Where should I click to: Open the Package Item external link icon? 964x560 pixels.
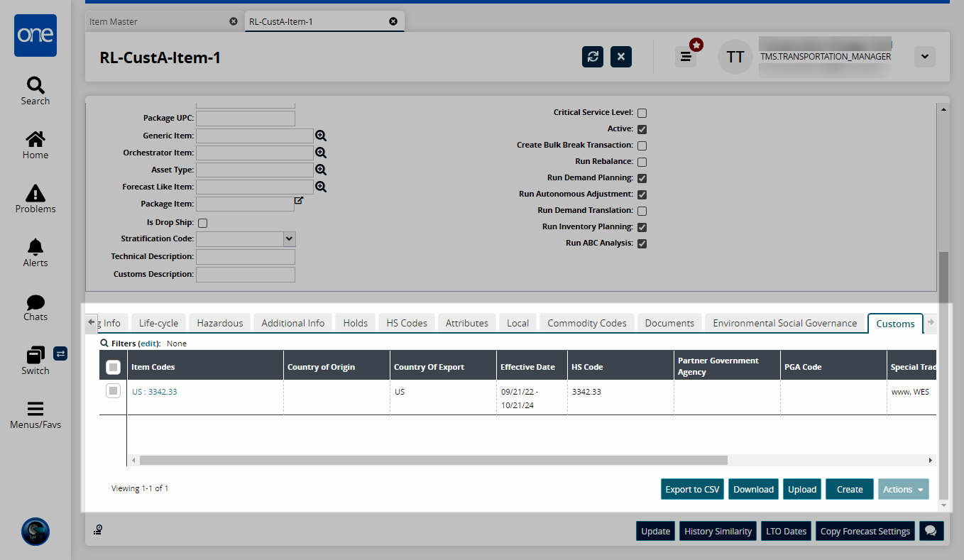pyautogui.click(x=299, y=201)
